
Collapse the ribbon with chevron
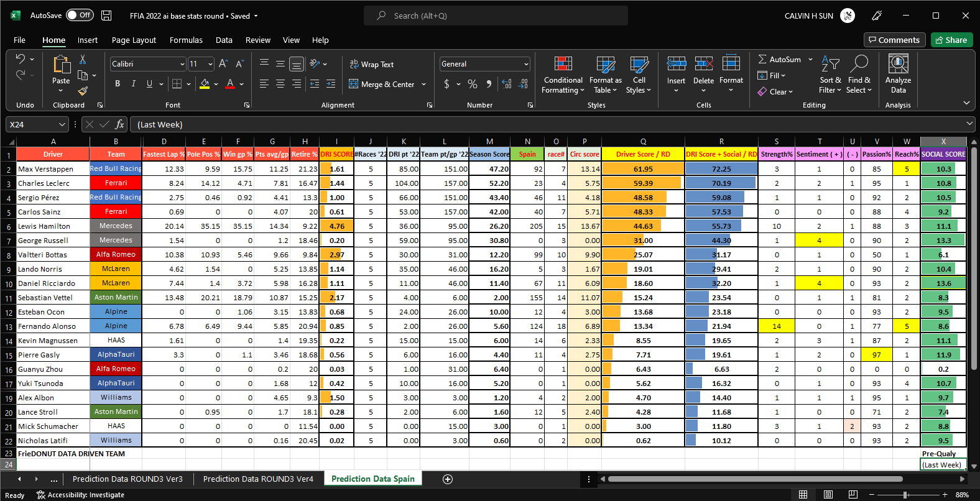[x=966, y=103]
